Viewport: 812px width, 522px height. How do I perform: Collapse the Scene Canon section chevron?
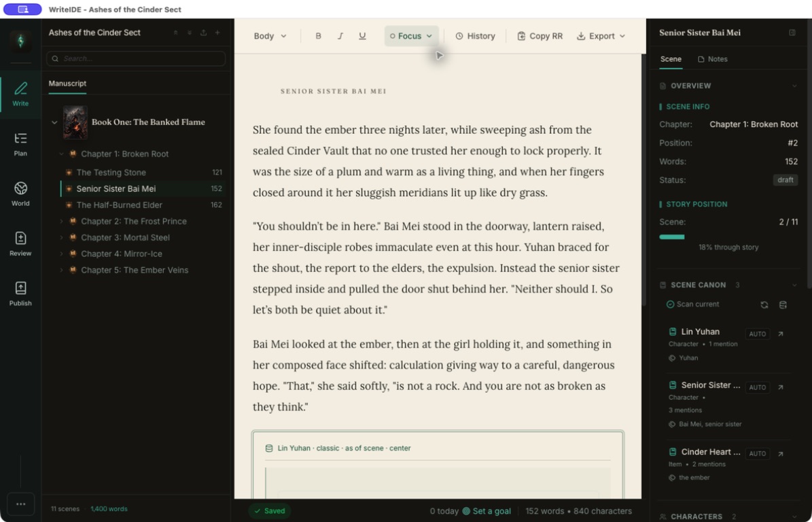click(x=794, y=285)
